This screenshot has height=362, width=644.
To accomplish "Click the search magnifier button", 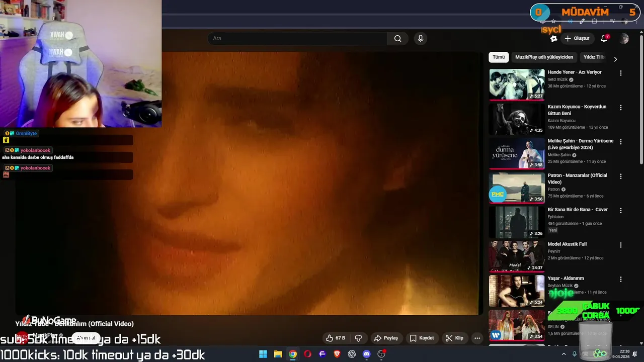I will 397,38.
